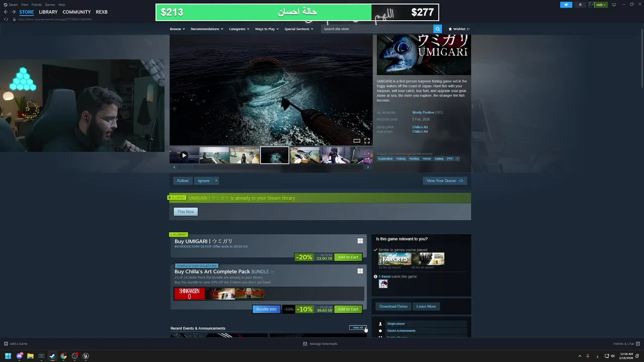Click the Single-player feature link
Viewport: 644px width, 362px height.
(396, 324)
